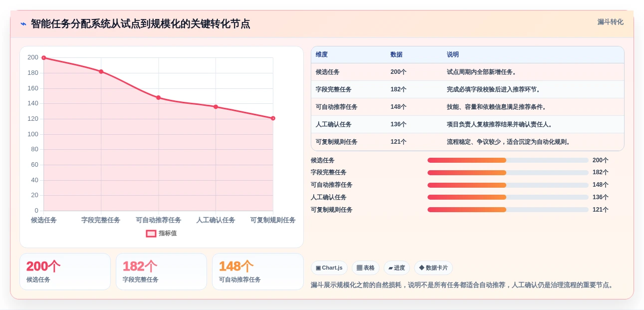Click the 说明 column header

(x=453, y=55)
